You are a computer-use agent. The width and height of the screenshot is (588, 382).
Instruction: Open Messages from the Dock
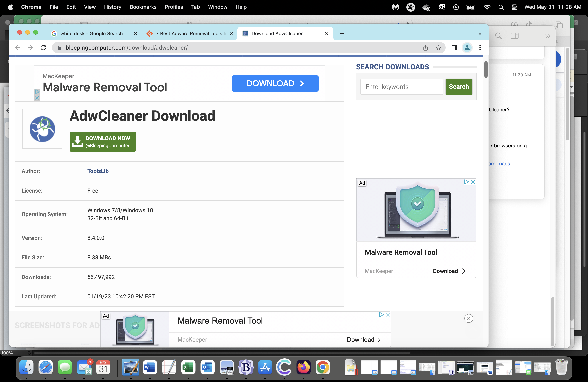coord(65,367)
